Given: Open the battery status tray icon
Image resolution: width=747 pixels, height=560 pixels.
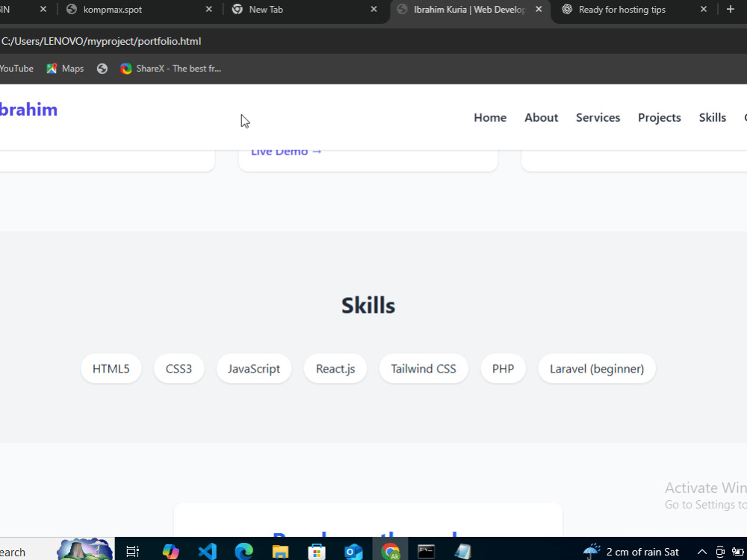Looking at the screenshot, I should pos(737,552).
